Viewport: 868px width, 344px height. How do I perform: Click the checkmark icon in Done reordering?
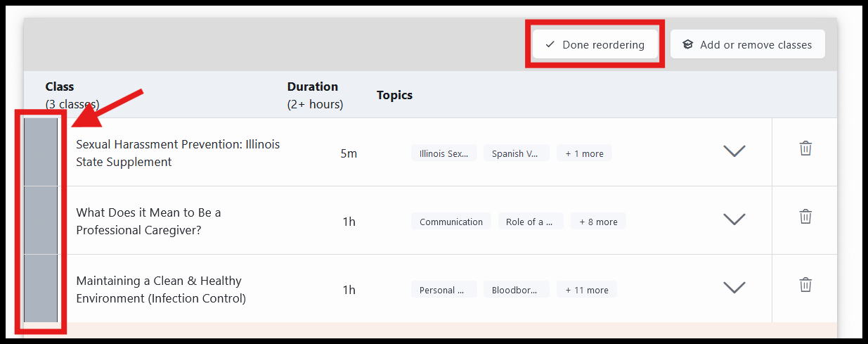(x=550, y=44)
